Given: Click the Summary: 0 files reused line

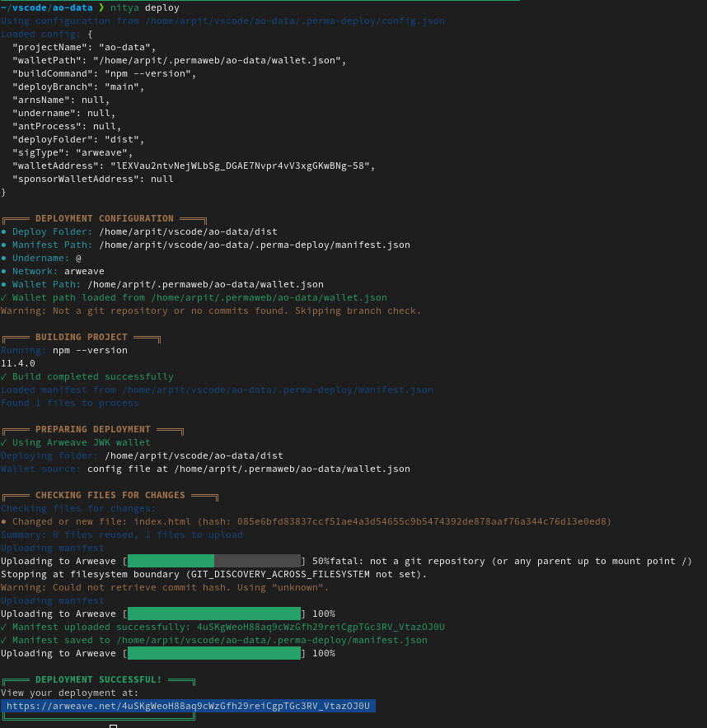Looking at the screenshot, I should point(122,534).
